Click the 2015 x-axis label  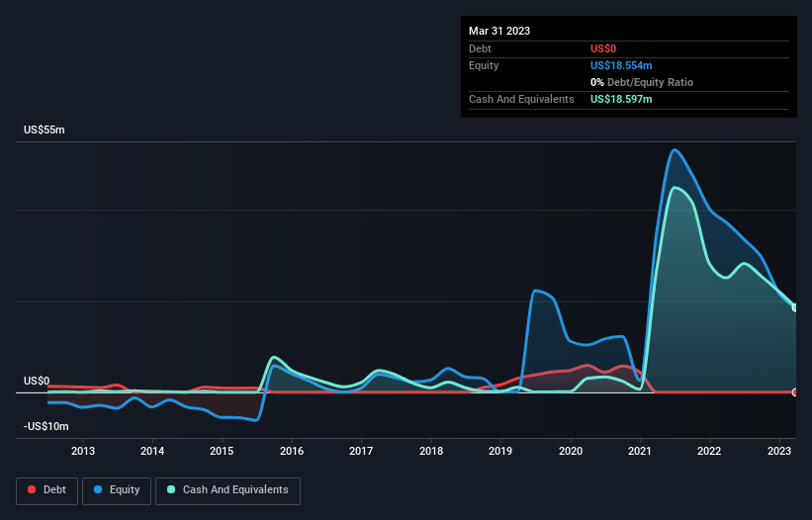click(222, 451)
